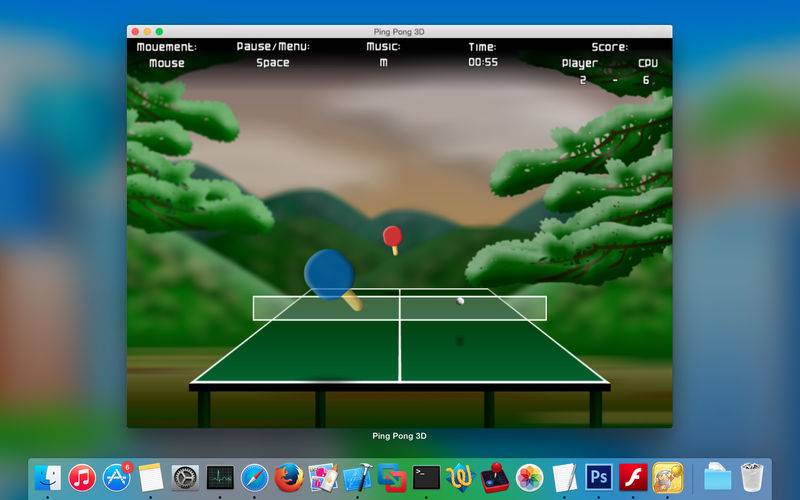Minimize the Ping Pong 3D window
800x500 pixels.
147,32
